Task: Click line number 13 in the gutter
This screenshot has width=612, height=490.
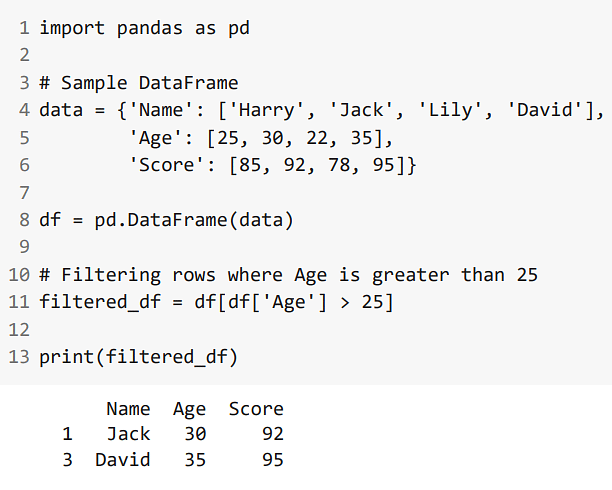Action: [x=19, y=357]
